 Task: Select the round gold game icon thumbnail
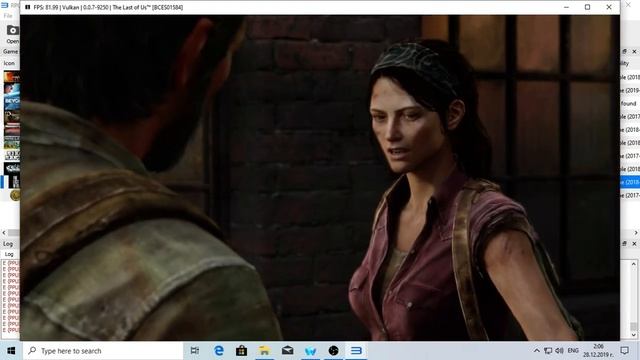[x=15, y=196]
